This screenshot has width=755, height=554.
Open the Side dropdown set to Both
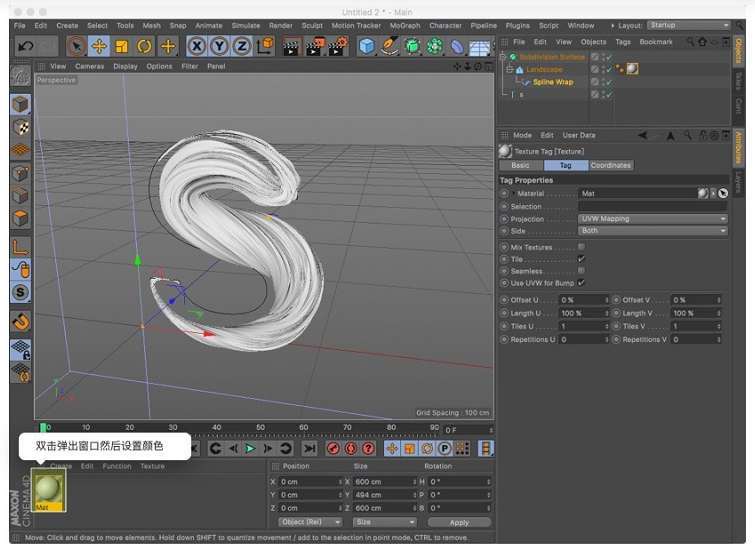(x=652, y=231)
